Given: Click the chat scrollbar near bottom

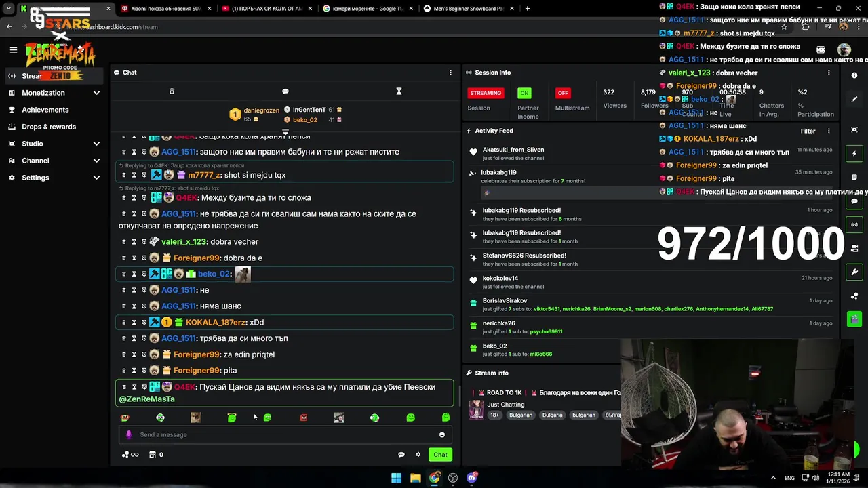Looking at the screenshot, I should point(461,395).
